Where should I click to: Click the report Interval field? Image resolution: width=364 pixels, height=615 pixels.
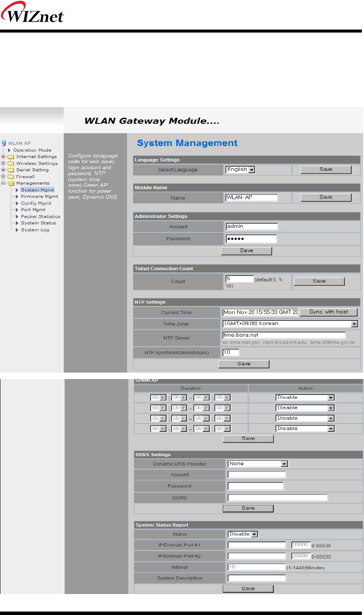click(x=257, y=567)
